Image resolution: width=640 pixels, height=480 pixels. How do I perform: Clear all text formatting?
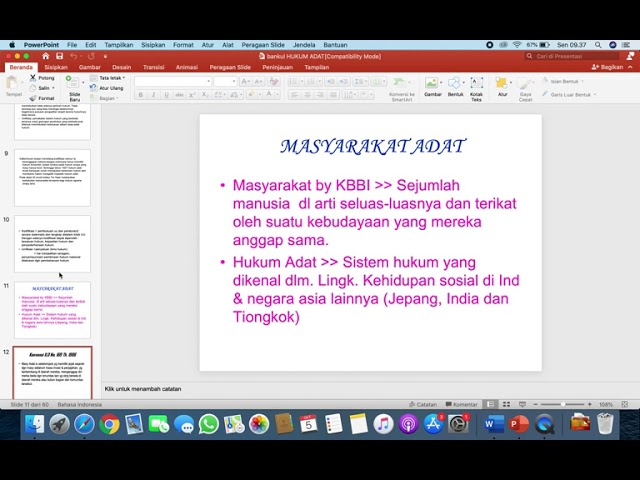click(x=274, y=82)
